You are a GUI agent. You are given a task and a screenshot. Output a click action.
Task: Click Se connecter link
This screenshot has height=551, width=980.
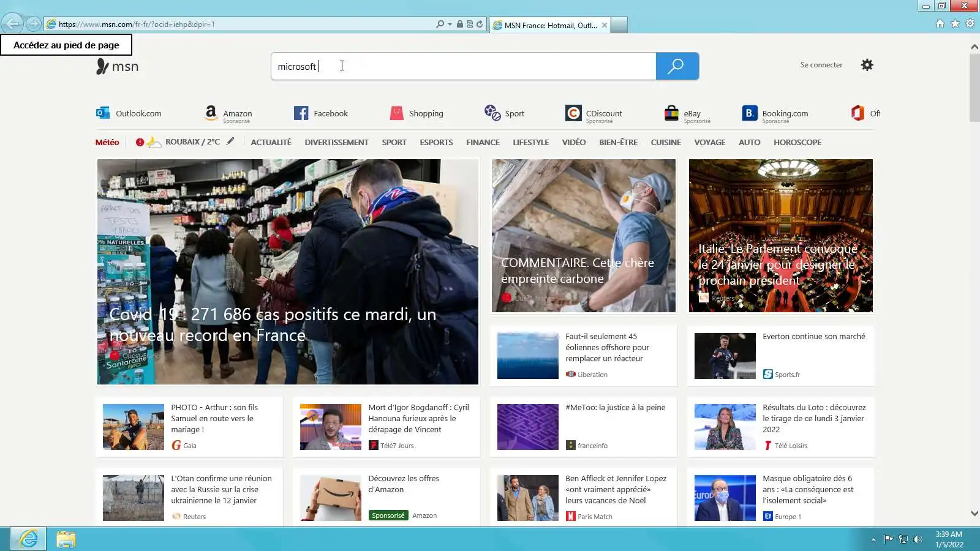tap(821, 65)
